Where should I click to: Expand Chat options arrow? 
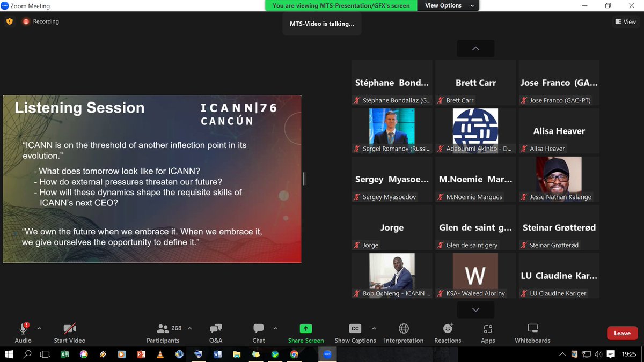pos(275,328)
